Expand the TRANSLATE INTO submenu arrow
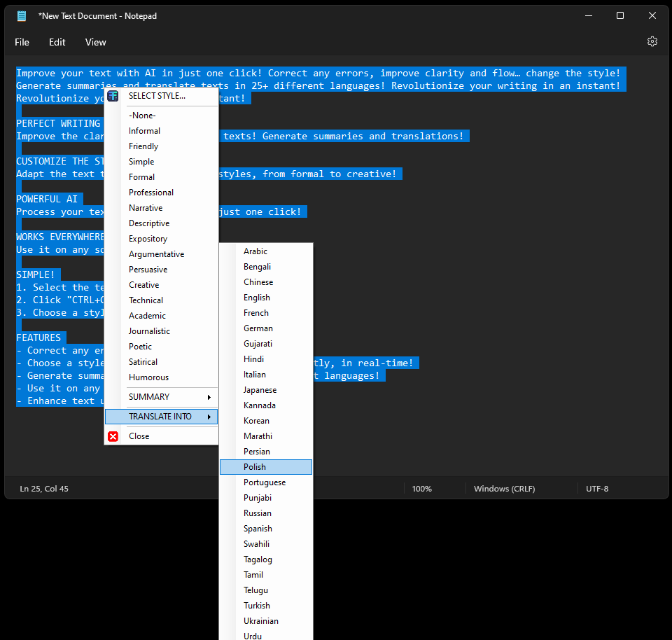Image resolution: width=672 pixels, height=640 pixels. click(x=209, y=417)
